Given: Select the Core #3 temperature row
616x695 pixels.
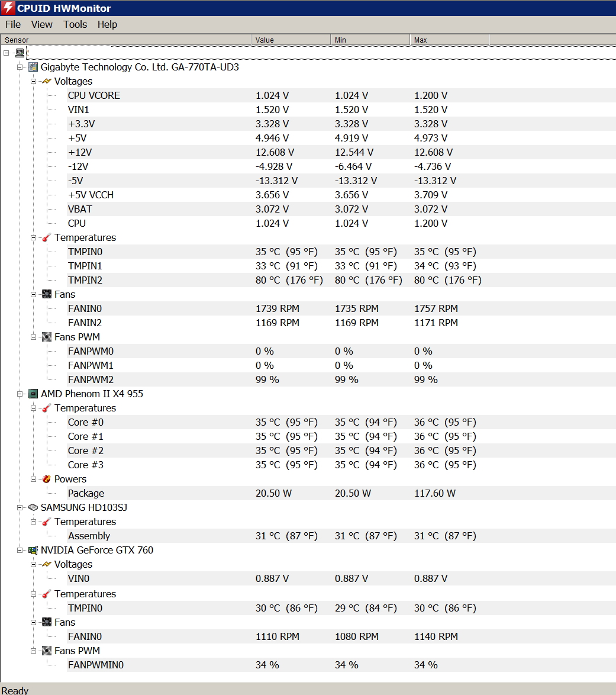Looking at the screenshot, I should click(341, 465).
